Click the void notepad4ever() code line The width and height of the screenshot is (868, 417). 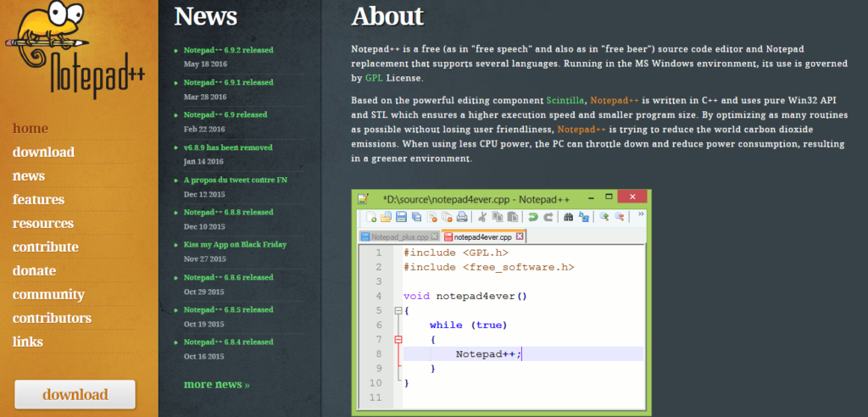pyautogui.click(x=465, y=296)
